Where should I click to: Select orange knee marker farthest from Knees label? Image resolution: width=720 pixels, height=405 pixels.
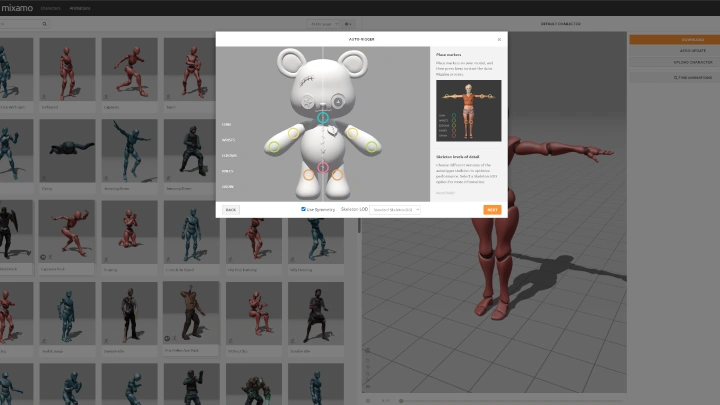[x=338, y=175]
